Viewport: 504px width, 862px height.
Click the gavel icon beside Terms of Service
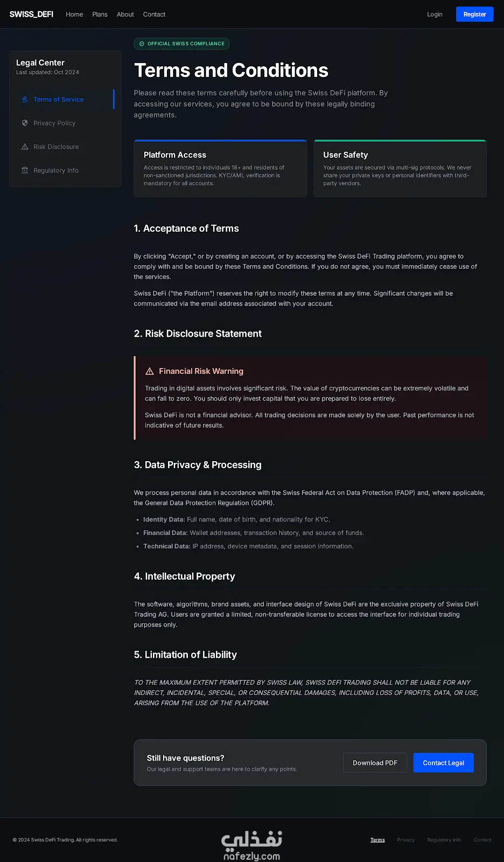[x=25, y=99]
